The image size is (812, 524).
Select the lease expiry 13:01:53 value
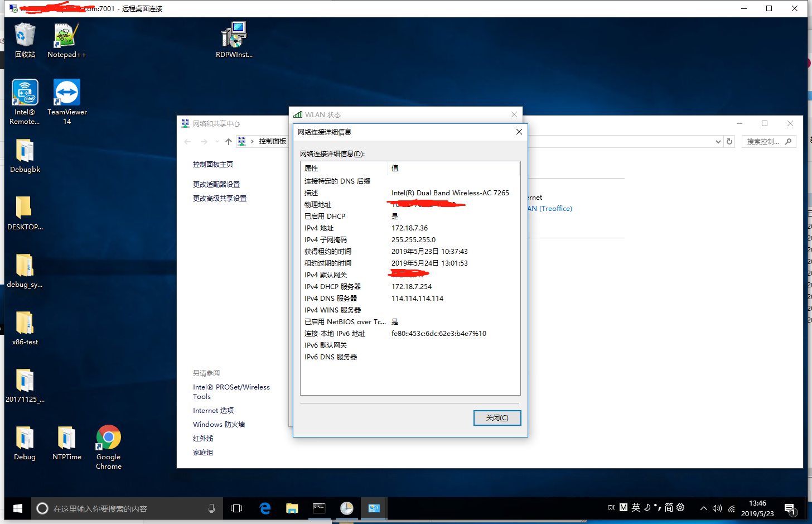pyautogui.click(x=429, y=263)
